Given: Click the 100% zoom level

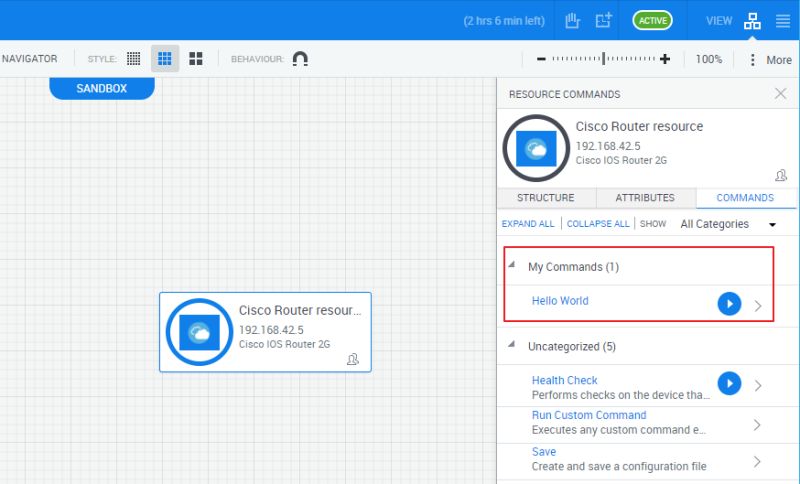Looking at the screenshot, I should [709, 59].
